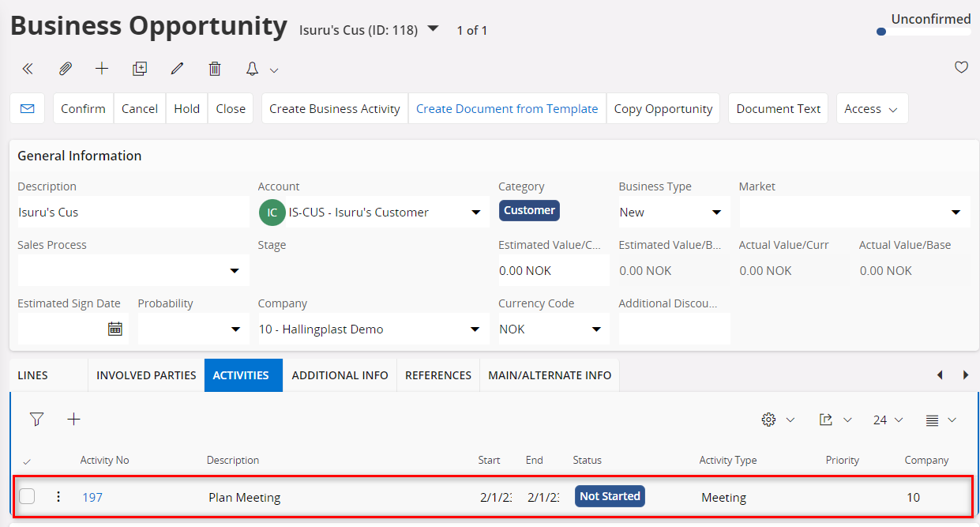
Task: Open the activities filter funnel icon
Action: coord(36,420)
